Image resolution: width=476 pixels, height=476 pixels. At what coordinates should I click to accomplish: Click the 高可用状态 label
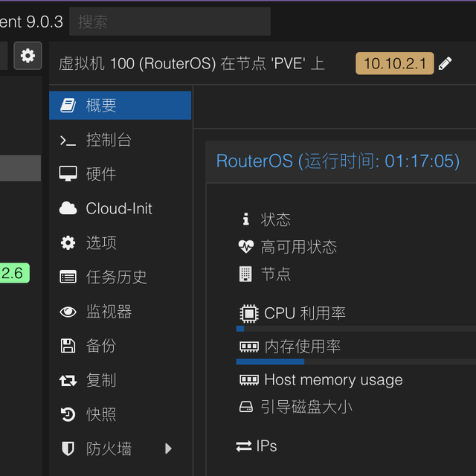click(x=299, y=247)
